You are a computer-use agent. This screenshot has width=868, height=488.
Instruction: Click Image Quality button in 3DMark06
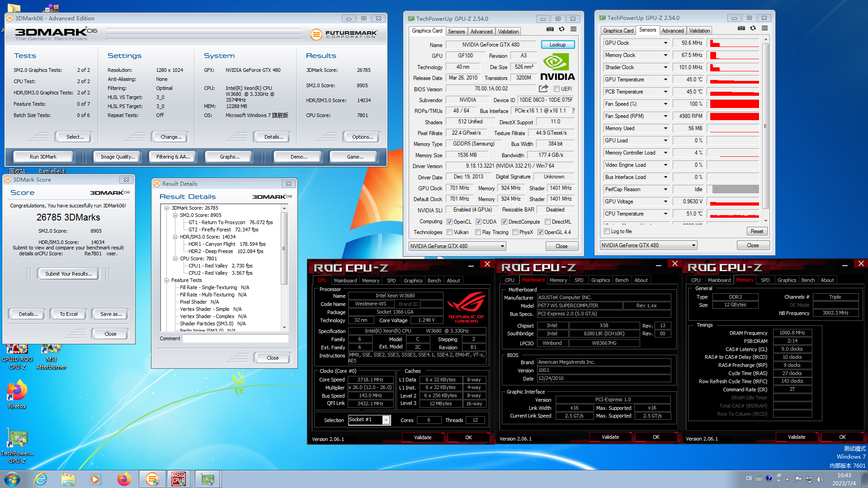[118, 157]
